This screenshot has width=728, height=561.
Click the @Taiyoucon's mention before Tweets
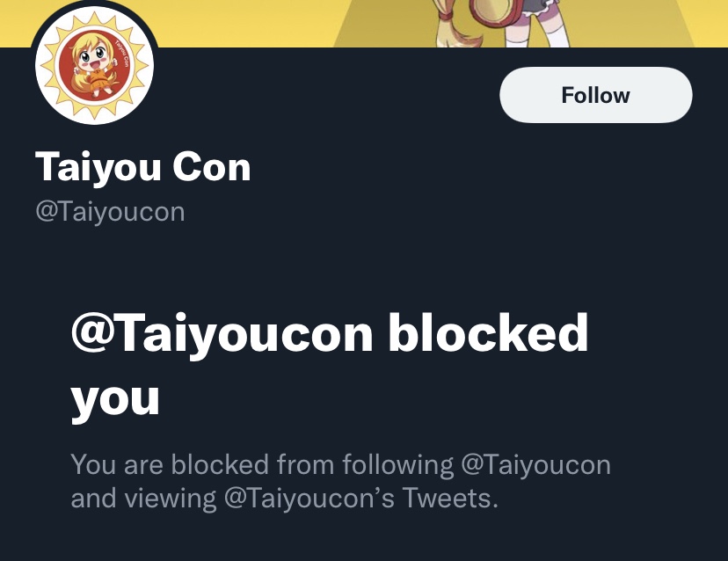click(309, 499)
